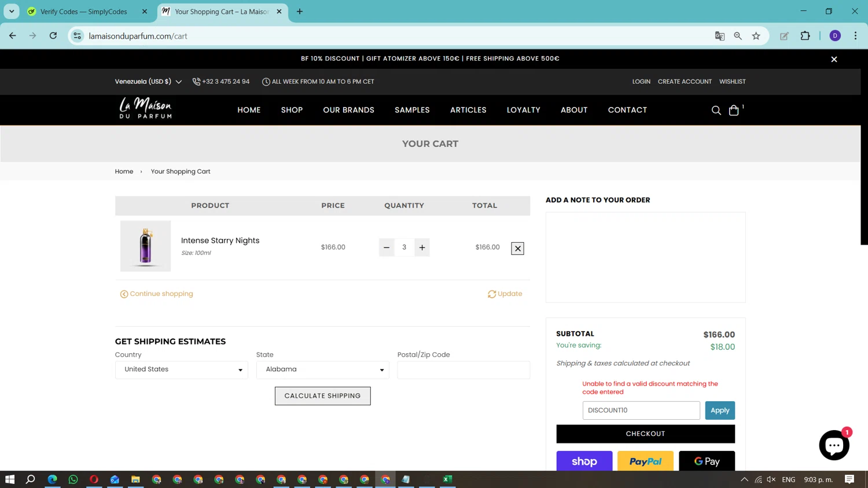The image size is (868, 488).
Task: Open the shopping bag cart icon
Action: (734, 110)
